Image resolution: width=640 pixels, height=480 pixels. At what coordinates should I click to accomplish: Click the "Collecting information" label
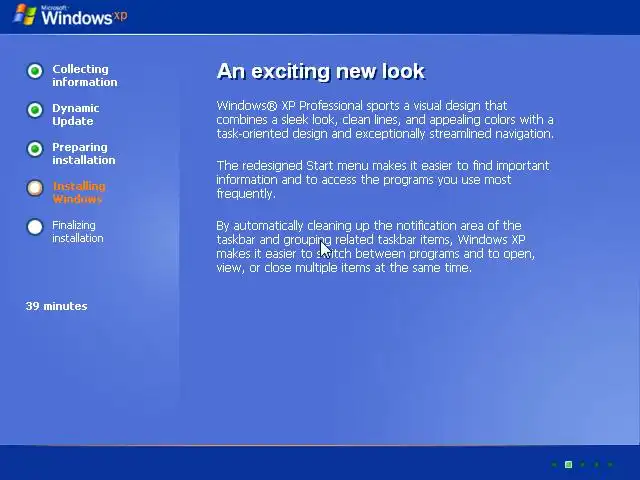(x=84, y=76)
